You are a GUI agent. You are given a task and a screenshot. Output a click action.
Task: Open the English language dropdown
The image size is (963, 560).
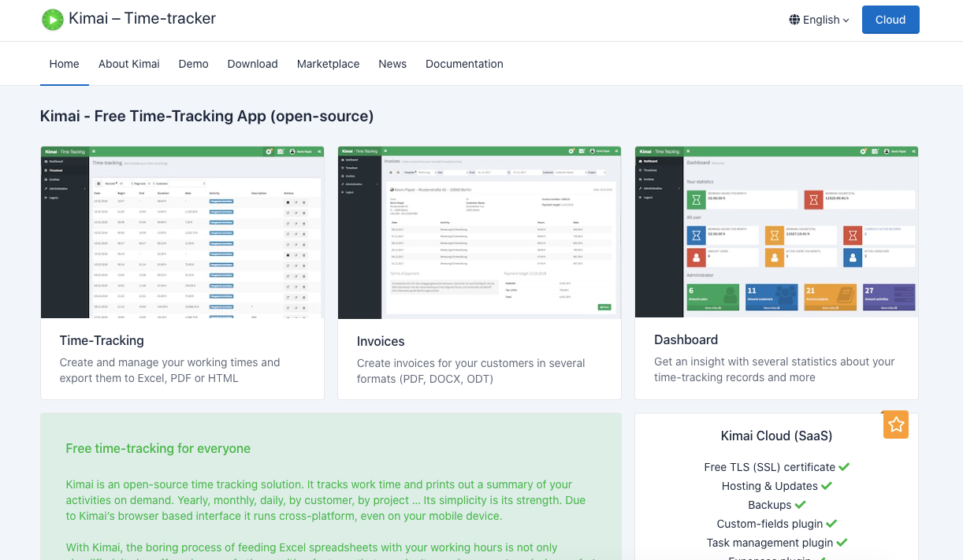click(x=820, y=20)
